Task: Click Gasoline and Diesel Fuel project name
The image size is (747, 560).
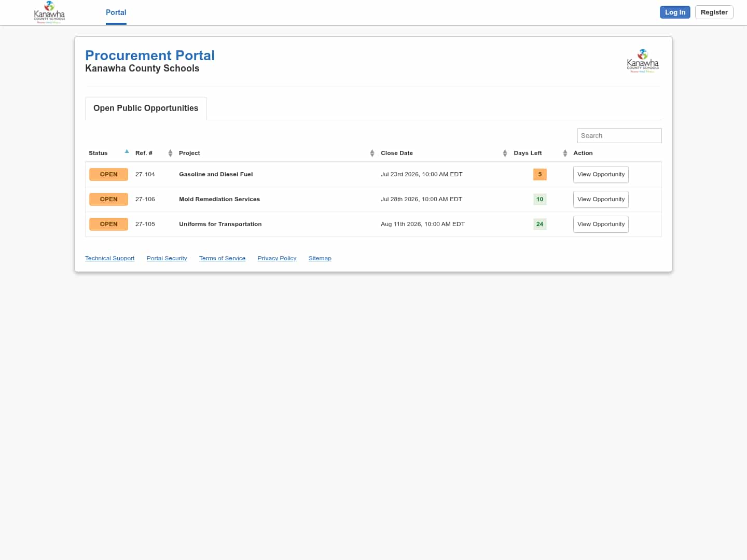Action: pos(216,174)
